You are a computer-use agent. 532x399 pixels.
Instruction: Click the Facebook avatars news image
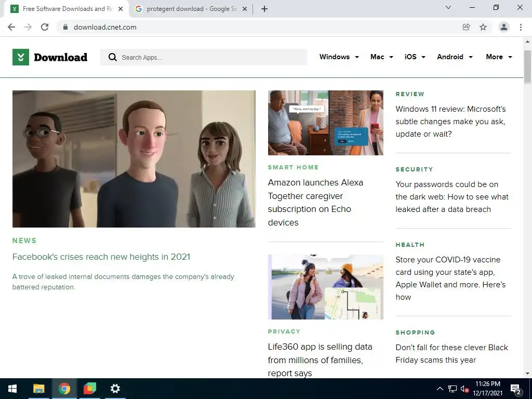tap(134, 159)
